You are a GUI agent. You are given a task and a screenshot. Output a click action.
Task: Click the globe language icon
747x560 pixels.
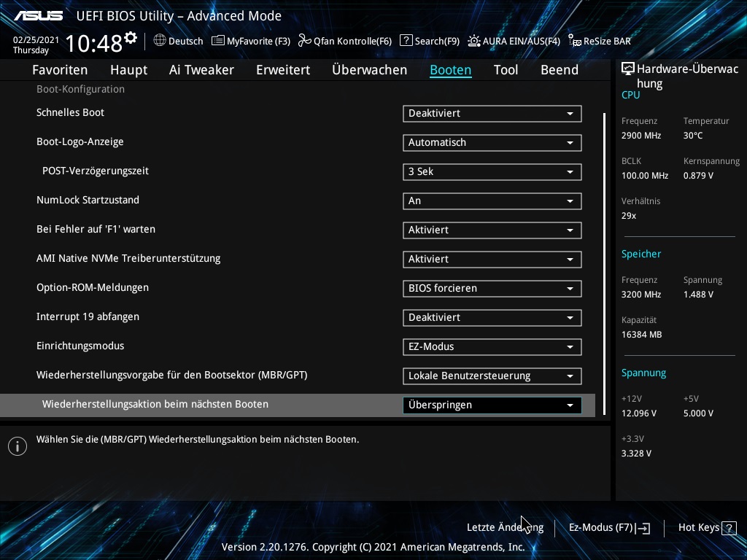coord(160,41)
